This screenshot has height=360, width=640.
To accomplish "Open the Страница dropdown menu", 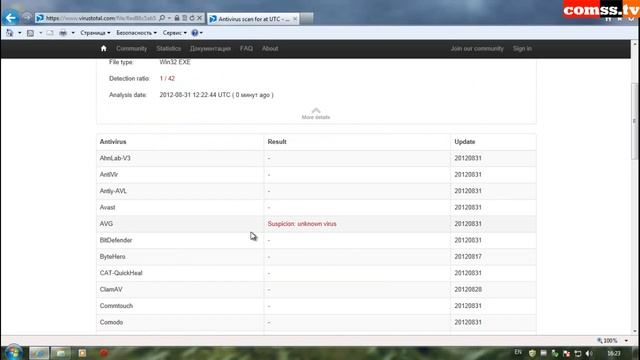I will point(95,33).
